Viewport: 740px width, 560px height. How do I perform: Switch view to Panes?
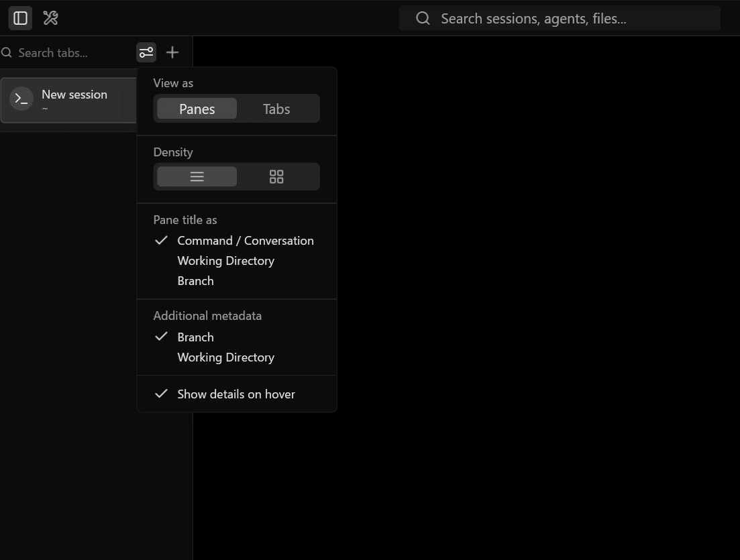197,109
